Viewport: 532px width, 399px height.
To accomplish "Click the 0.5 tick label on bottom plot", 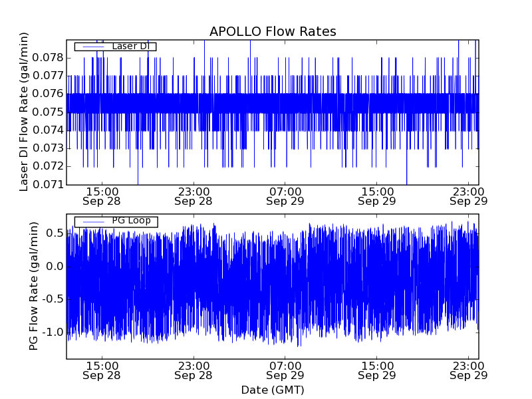I will point(56,233).
